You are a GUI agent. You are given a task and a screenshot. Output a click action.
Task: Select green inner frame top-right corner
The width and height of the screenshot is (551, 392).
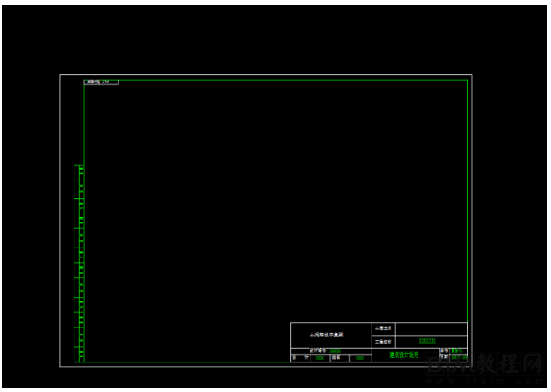tap(467, 81)
